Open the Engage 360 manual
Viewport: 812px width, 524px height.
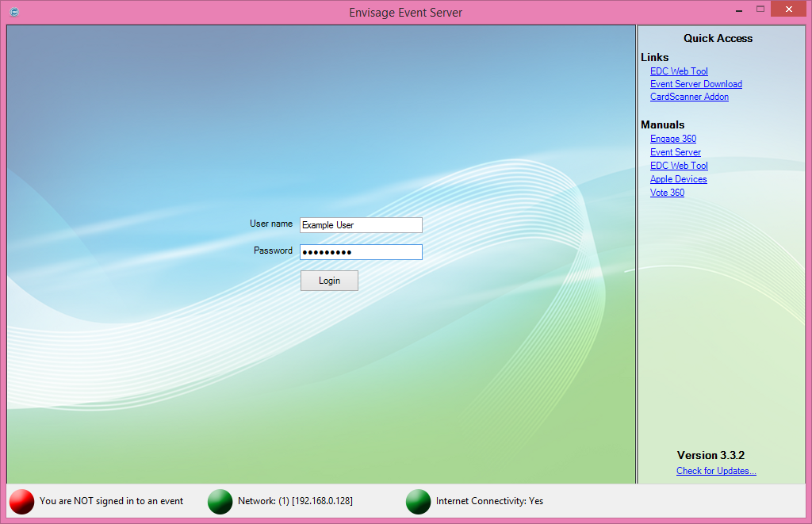pos(673,139)
